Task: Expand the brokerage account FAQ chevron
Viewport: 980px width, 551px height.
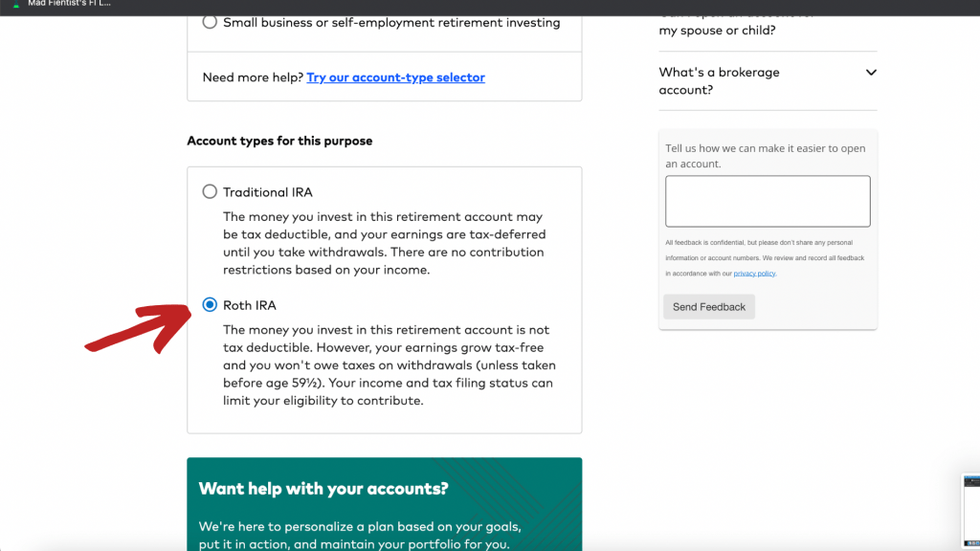Action: click(871, 73)
